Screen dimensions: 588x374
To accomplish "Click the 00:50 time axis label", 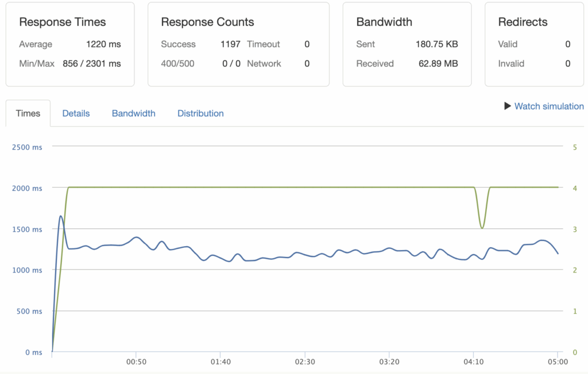I will click(x=136, y=363).
